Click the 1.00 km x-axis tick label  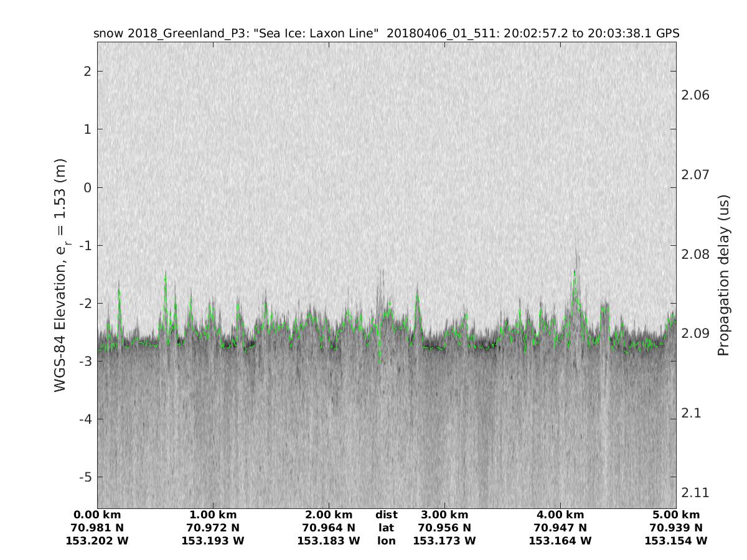click(213, 515)
